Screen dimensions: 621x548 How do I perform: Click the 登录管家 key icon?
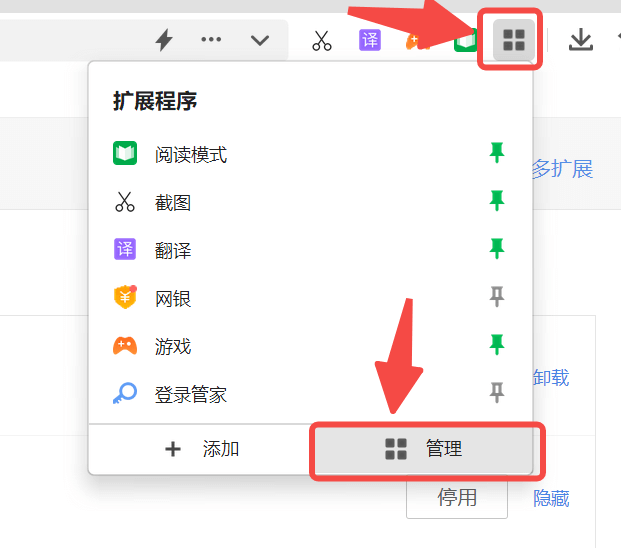click(125, 395)
